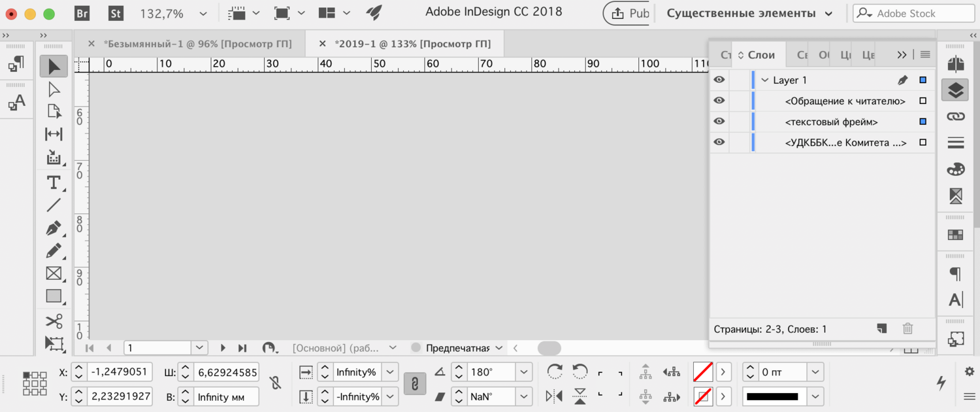Image resolution: width=980 pixels, height=412 pixels.
Task: Hide Layer 1 visibility eye
Action: pos(719,80)
